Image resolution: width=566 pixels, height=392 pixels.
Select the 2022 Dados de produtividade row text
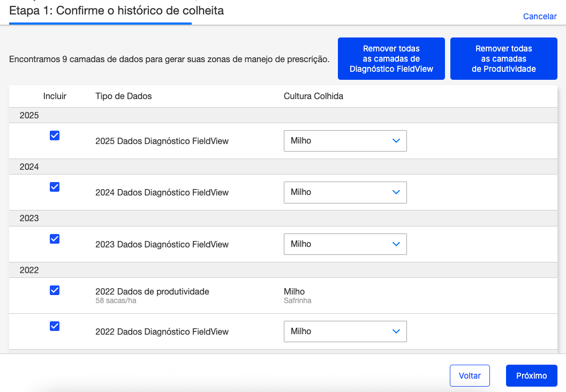pos(152,292)
